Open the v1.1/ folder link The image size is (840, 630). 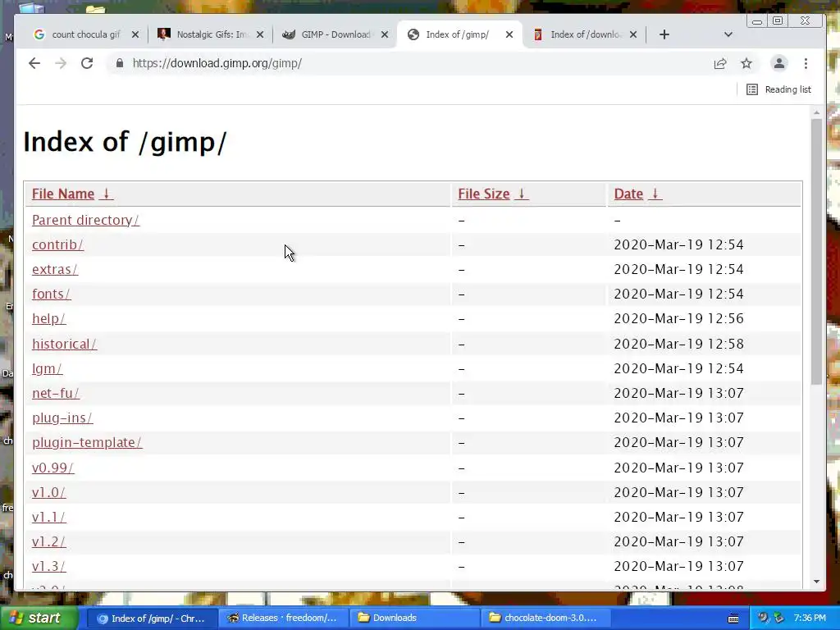(x=48, y=517)
